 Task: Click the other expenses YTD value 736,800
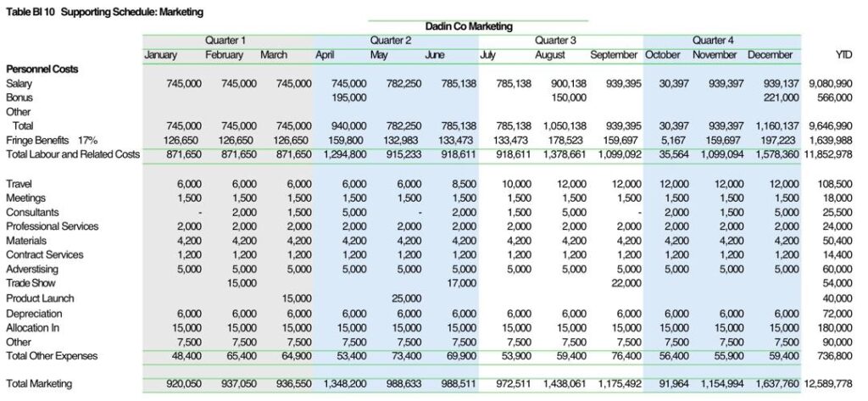coord(835,356)
